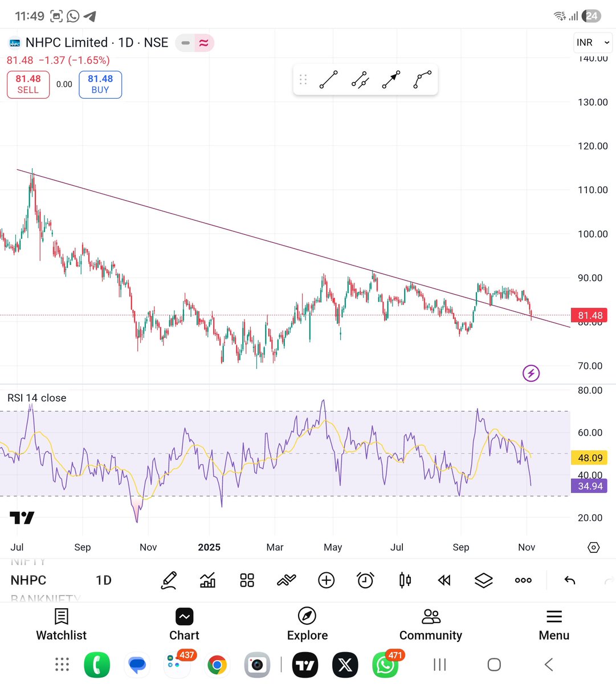This screenshot has width=616, height=684.
Task: Tap the NHPC company logo icon
Action: point(15,43)
